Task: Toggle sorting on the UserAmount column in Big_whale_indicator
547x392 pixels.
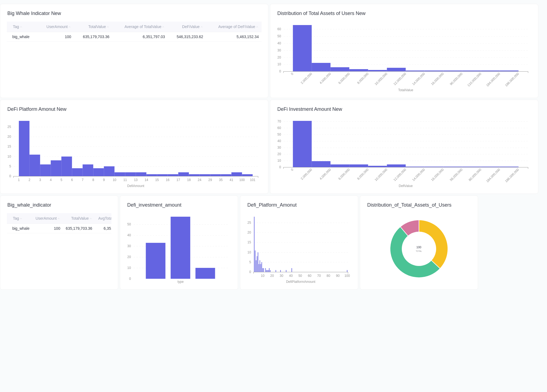Action: [59, 218]
